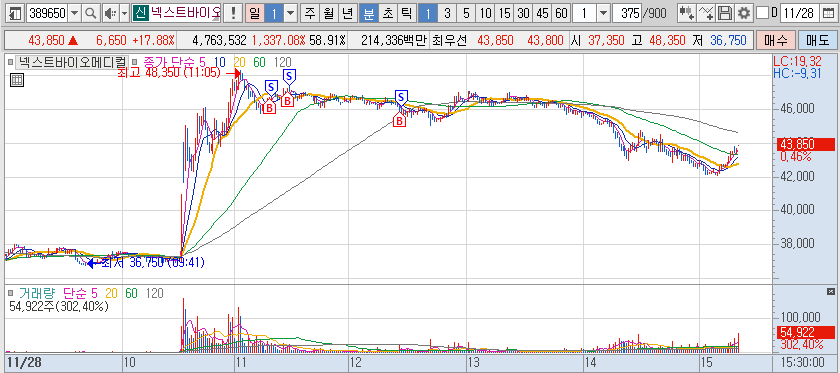The image size is (840, 373).
Task: Open the stock code dropdown arrow
Action: pyautogui.click(x=74, y=13)
